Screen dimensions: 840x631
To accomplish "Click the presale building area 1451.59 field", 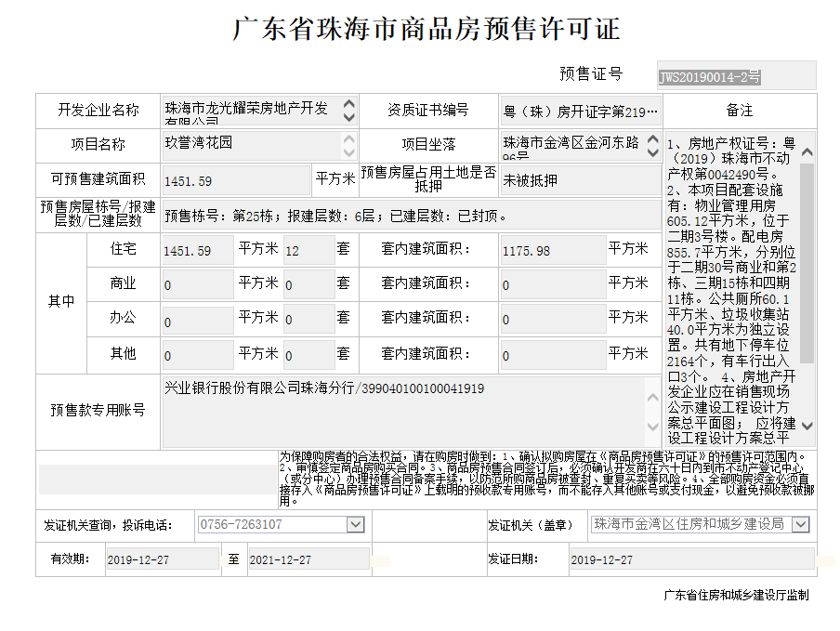I will 235,180.
